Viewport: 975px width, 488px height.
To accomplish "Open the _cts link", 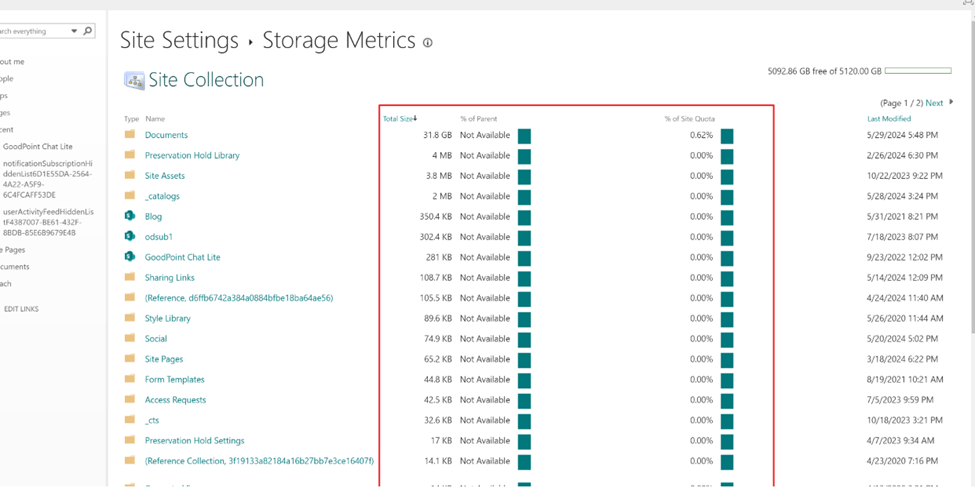I will 152,420.
